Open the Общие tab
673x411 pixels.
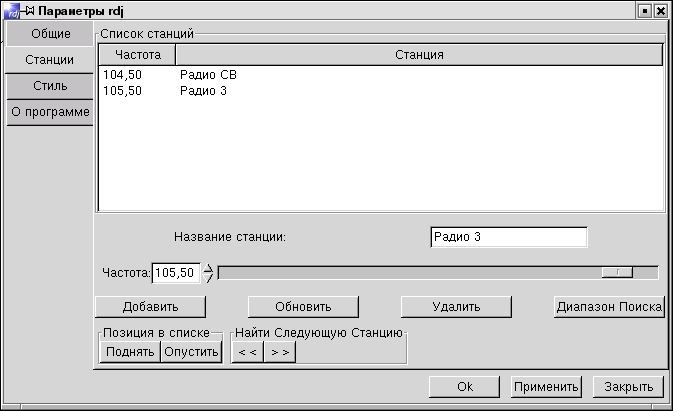click(50, 34)
